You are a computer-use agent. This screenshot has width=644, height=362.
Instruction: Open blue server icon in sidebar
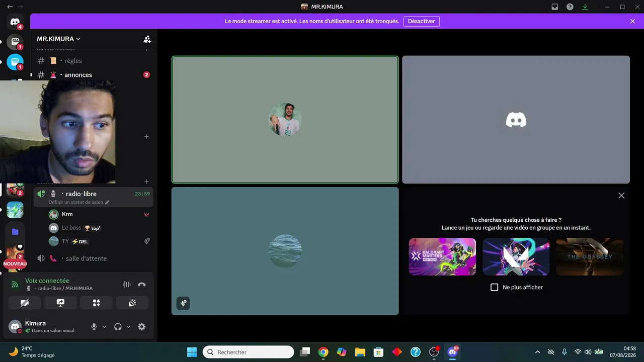15,62
